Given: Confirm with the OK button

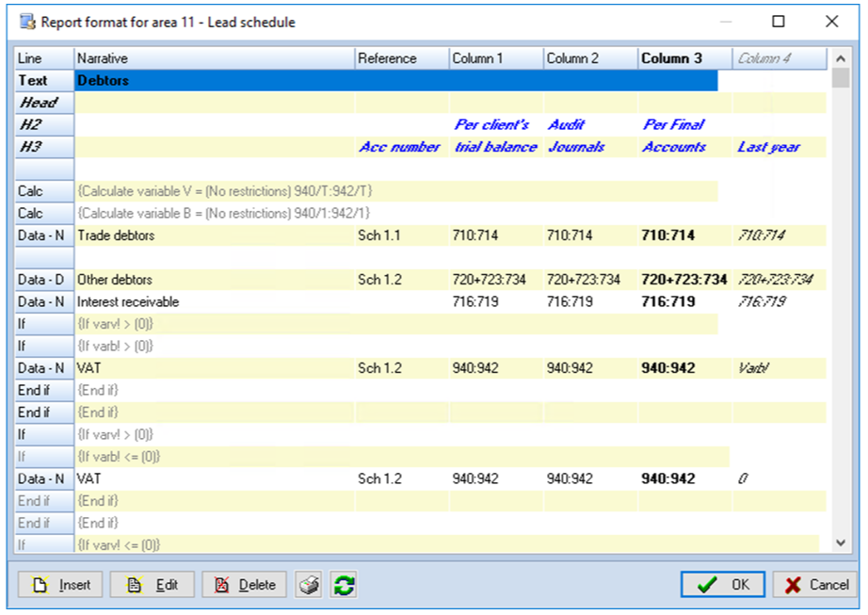Looking at the screenshot, I should 723,585.
